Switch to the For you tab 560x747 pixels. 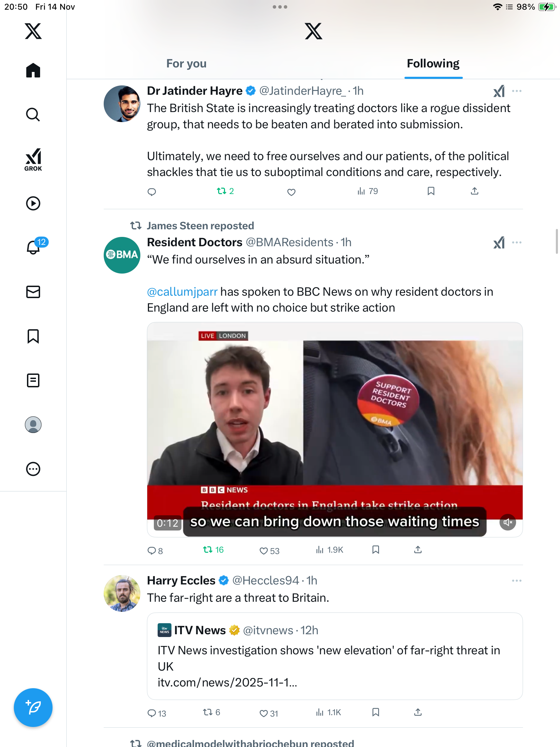pos(186,64)
